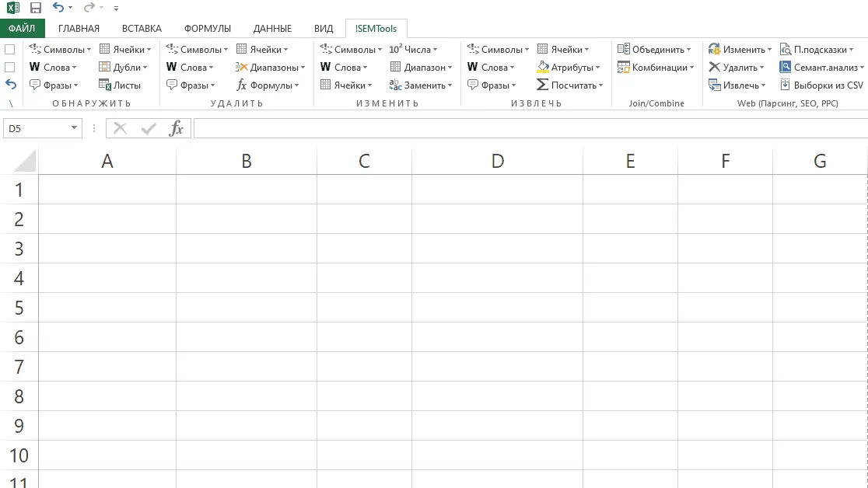
Task: Open Слова in the ОБНАРУЖИТЬ group
Action: coord(53,67)
